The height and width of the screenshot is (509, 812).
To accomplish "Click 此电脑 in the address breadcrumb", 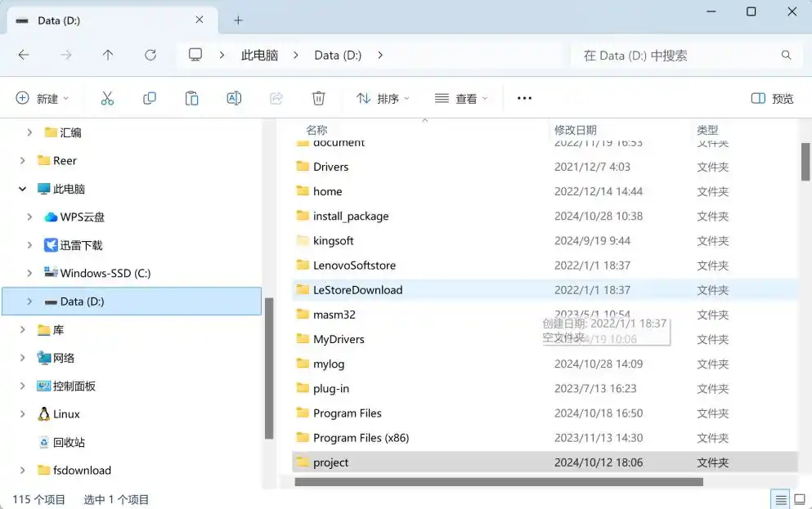I will [x=259, y=55].
